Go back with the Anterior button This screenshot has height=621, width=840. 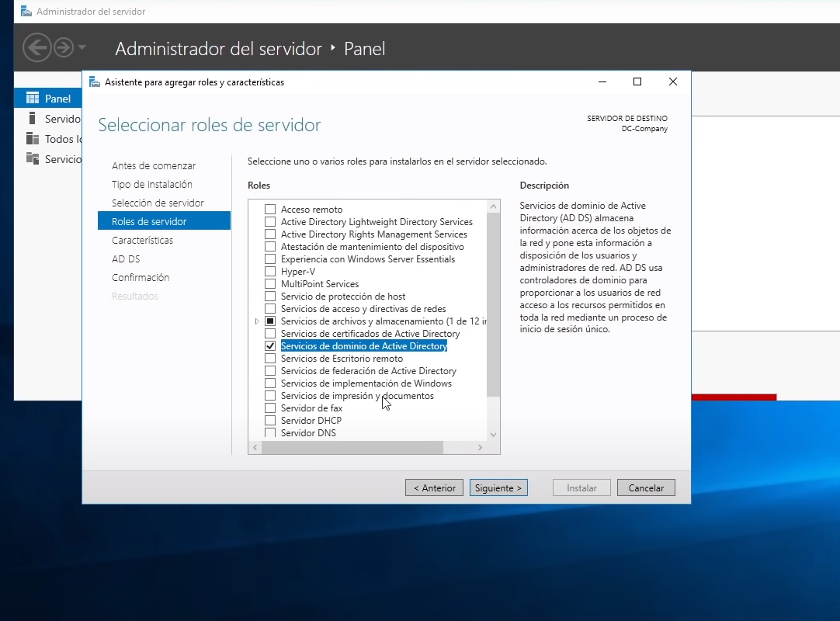coord(435,487)
